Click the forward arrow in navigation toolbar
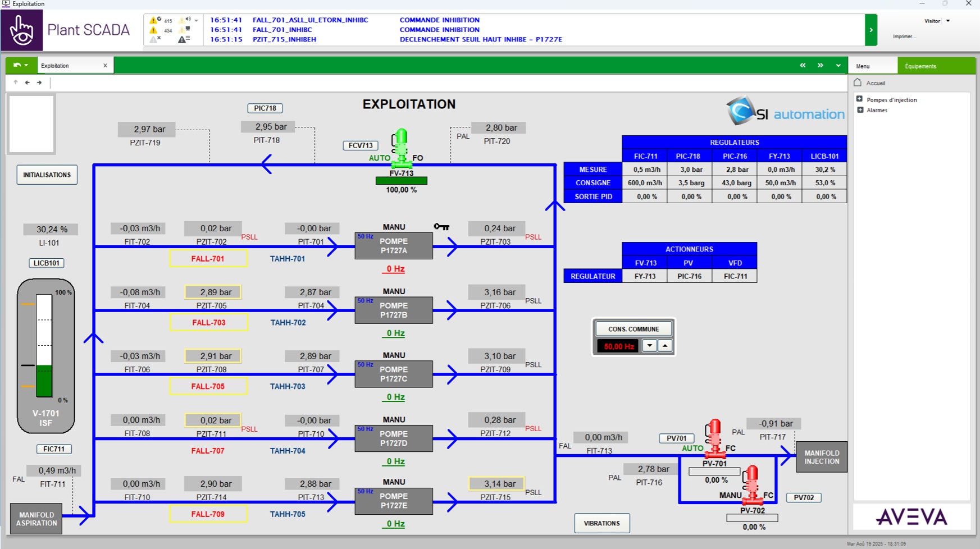Screen dimensions: 980x549 pos(39,83)
